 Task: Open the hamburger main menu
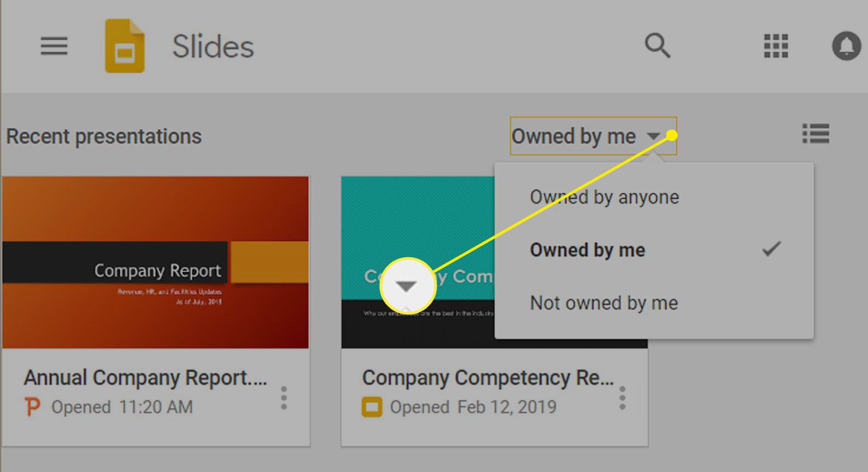(x=54, y=46)
